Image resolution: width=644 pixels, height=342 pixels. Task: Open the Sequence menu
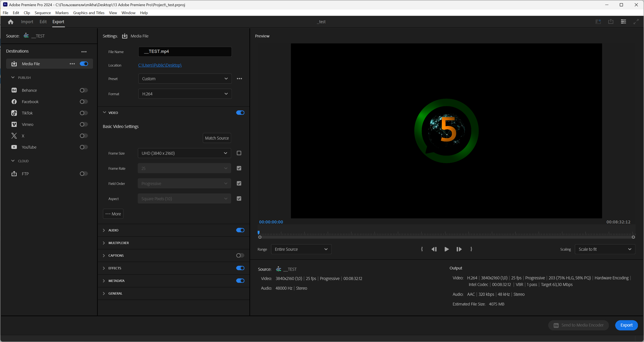43,13
